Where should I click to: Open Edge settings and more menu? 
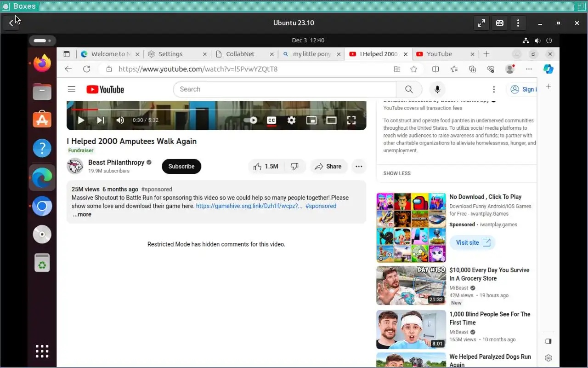[529, 69]
